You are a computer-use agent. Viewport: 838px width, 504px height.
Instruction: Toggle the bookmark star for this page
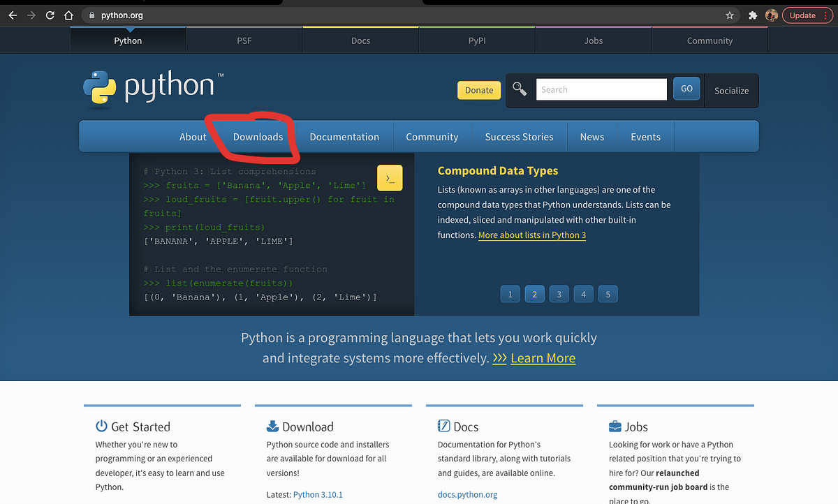728,15
